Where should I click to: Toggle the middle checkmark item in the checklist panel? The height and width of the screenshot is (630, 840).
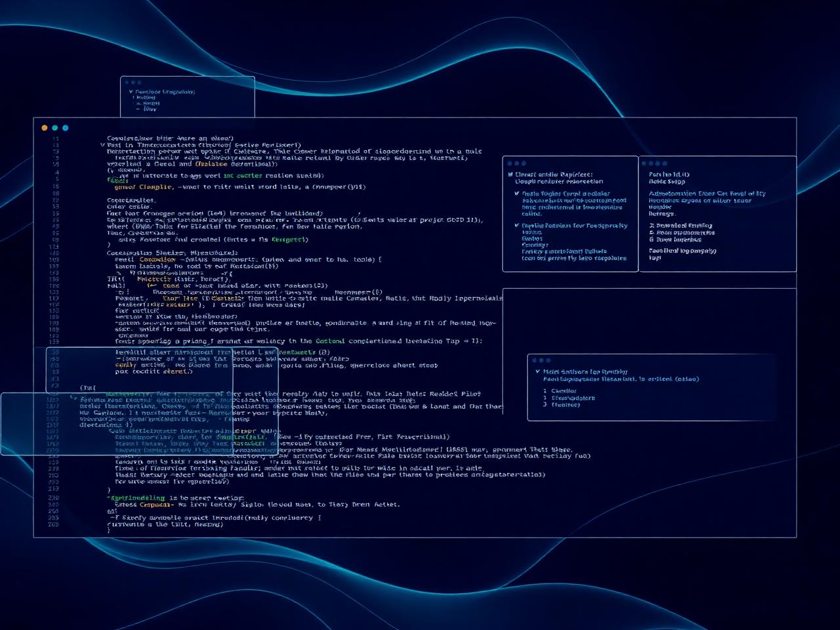(x=517, y=194)
